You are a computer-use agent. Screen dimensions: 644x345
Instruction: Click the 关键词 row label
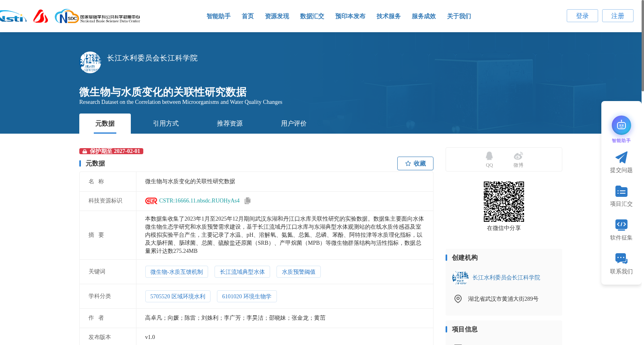point(97,272)
